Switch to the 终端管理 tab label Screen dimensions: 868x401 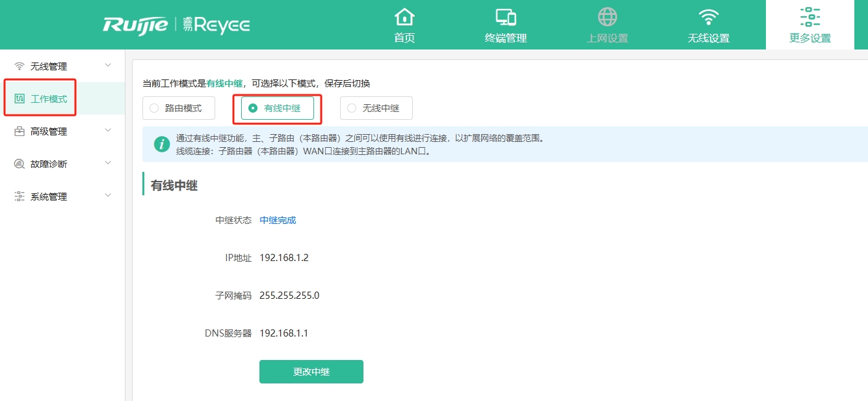[506, 38]
